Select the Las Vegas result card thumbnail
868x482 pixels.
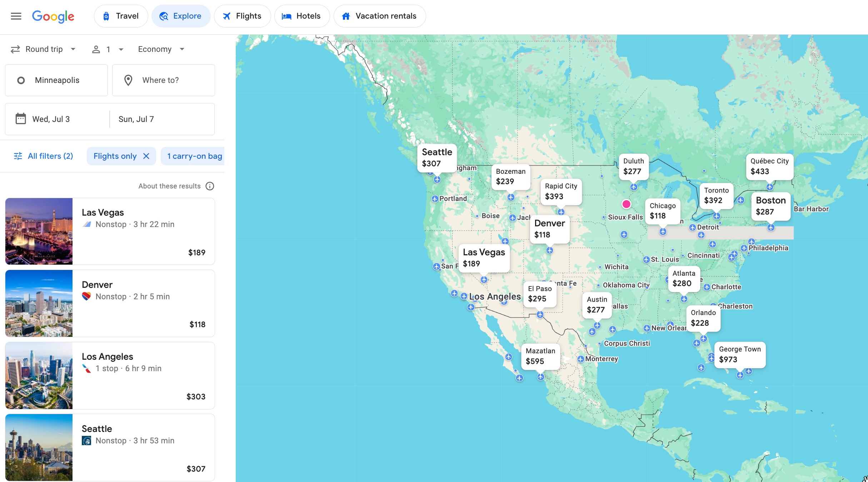click(x=39, y=231)
